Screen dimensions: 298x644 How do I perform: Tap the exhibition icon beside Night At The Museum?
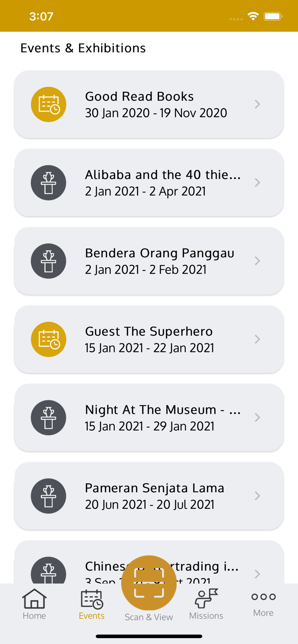click(x=49, y=417)
